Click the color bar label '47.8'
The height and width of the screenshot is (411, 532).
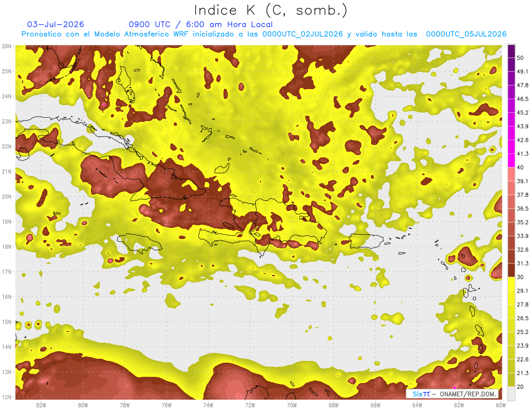point(523,85)
